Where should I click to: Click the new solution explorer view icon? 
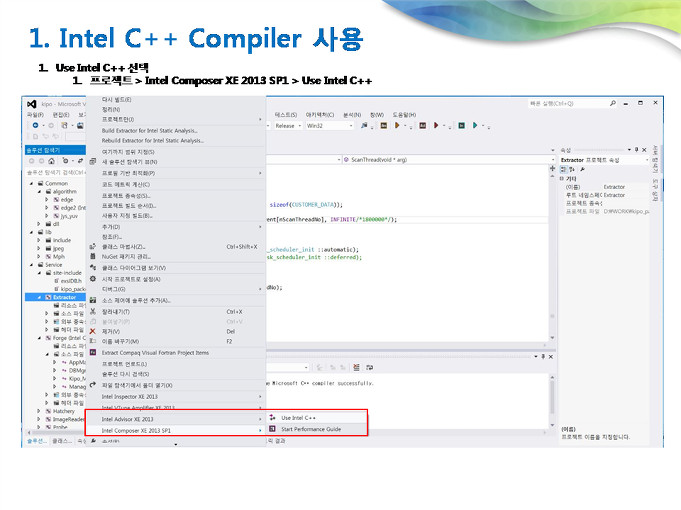93,162
